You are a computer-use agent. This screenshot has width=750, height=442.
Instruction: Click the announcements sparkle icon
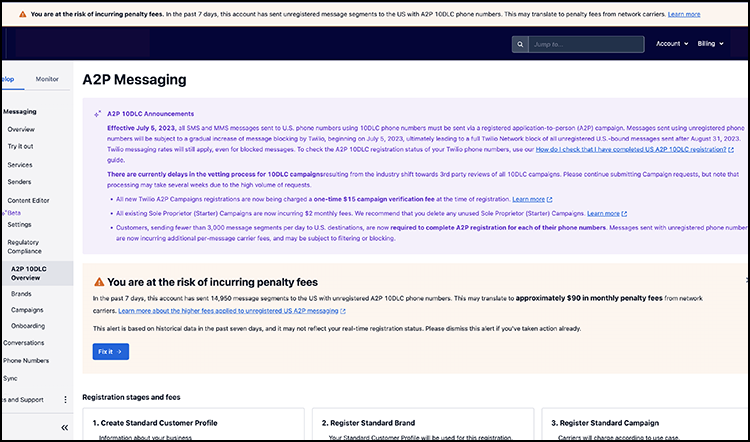pyautogui.click(x=97, y=114)
